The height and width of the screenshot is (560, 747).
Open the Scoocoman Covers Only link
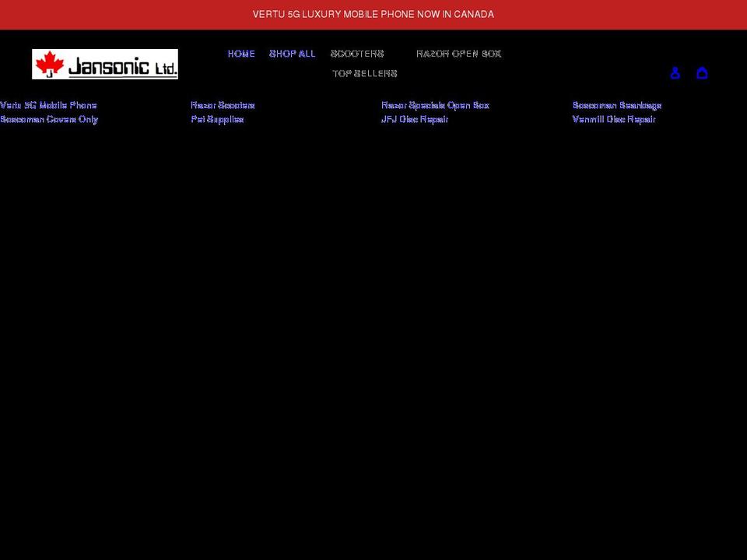click(x=49, y=119)
